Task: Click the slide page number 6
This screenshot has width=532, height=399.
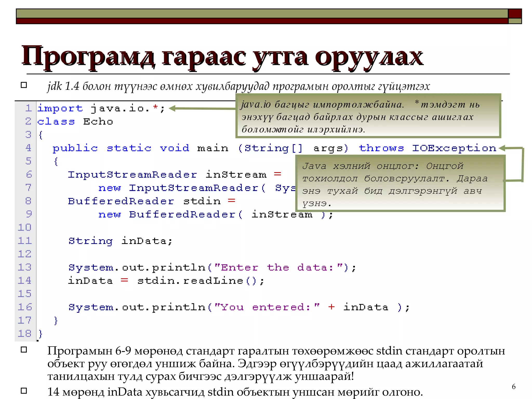Action: point(514,387)
